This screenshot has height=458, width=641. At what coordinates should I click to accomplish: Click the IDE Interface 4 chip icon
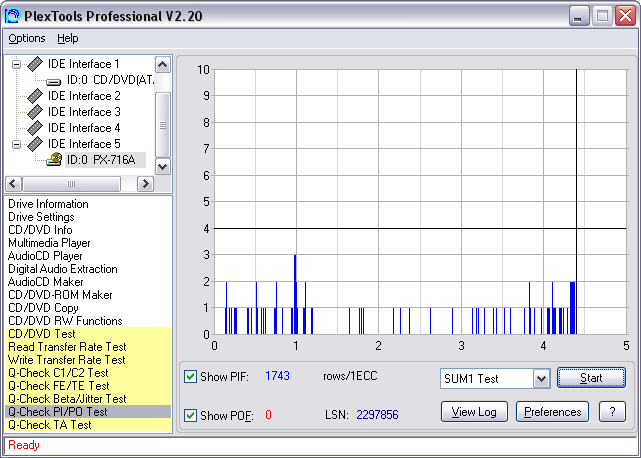tap(35, 128)
